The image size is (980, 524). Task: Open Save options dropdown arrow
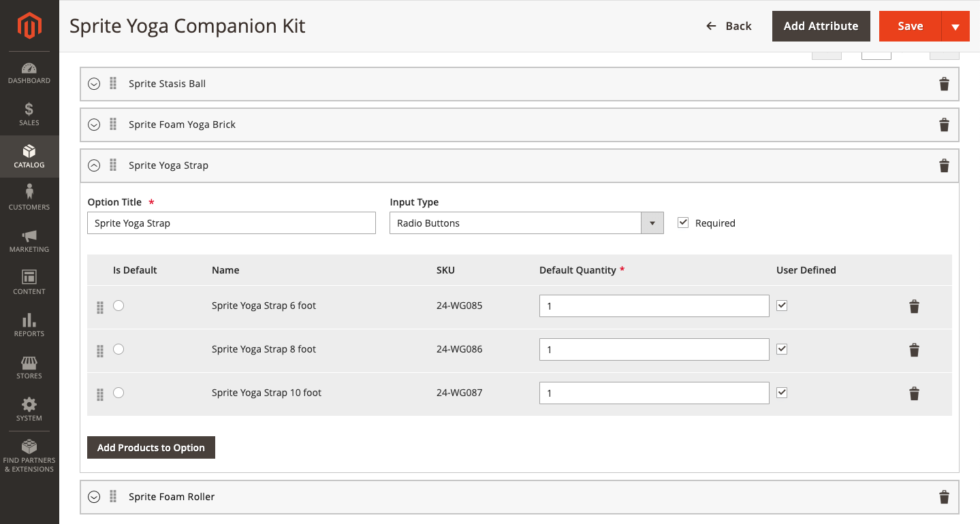point(955,27)
